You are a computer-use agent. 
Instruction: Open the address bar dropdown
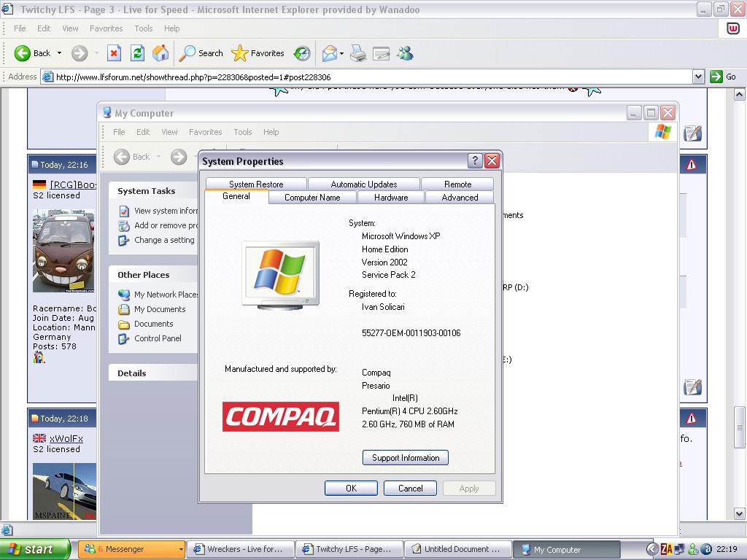[698, 77]
